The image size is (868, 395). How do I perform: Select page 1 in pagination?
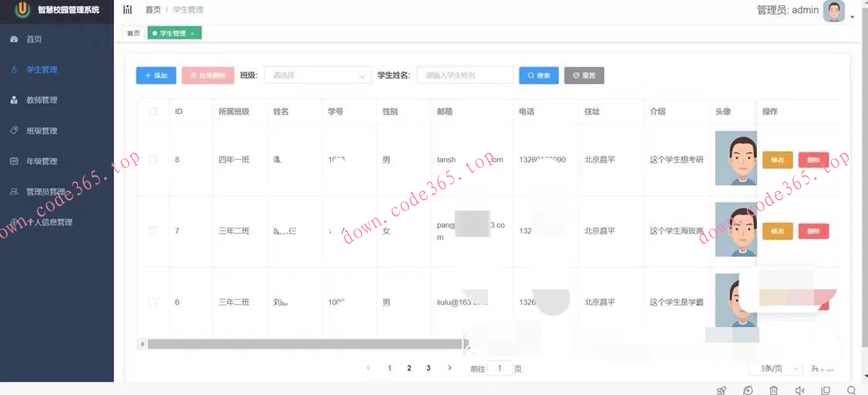[x=390, y=368]
